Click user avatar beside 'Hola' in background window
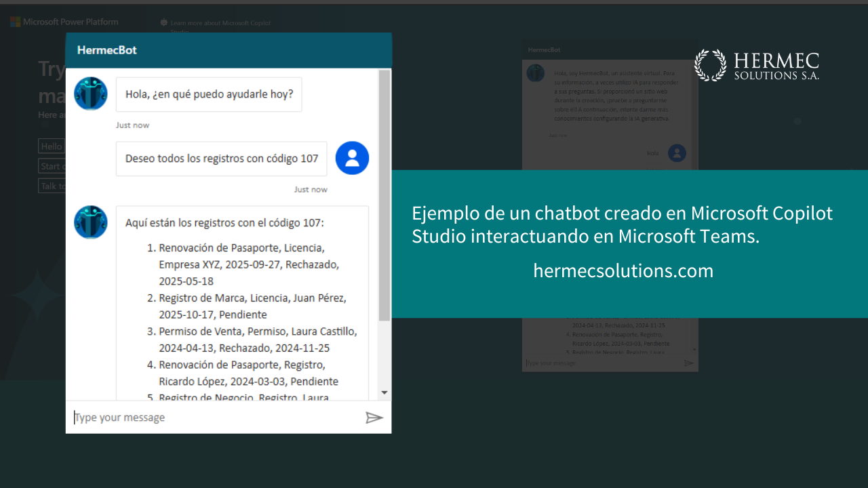This screenshot has height=488, width=868. pyautogui.click(x=677, y=153)
